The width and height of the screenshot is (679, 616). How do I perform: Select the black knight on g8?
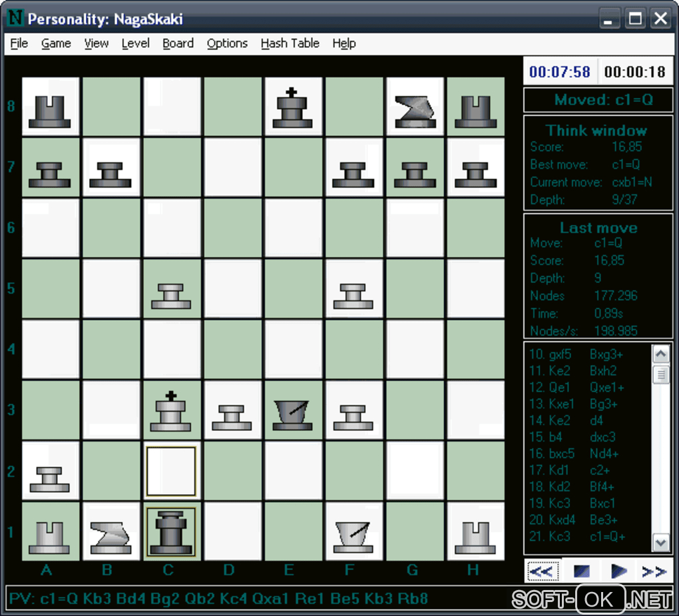point(415,112)
